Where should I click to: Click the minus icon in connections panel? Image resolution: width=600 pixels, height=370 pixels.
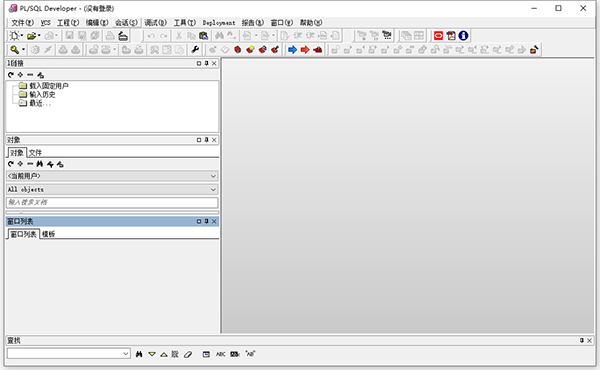30,75
